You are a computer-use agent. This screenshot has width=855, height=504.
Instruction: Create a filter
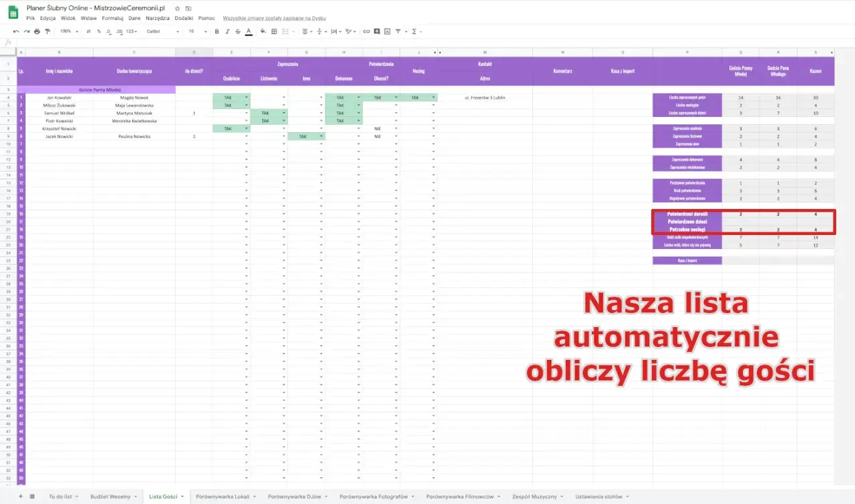pos(398,31)
